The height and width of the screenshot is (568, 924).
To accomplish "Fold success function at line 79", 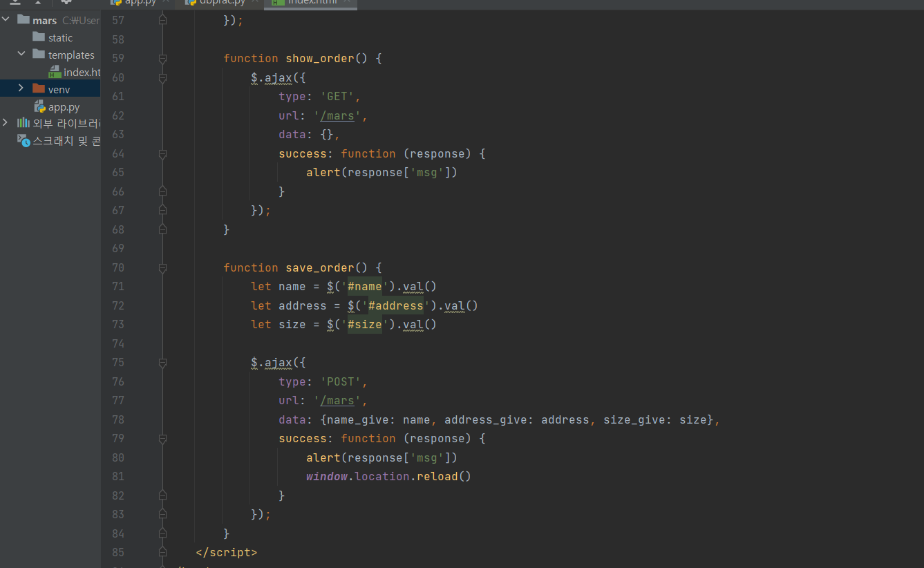I will [x=162, y=439].
